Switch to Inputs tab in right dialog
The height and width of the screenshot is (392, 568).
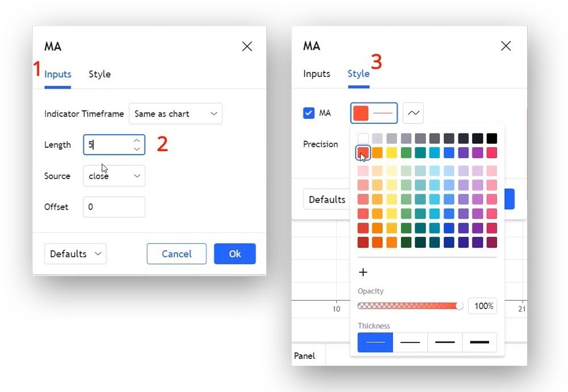click(316, 74)
